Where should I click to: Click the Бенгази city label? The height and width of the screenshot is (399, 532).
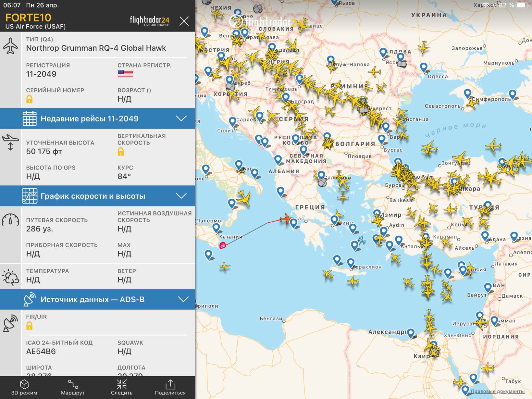pos(271,318)
